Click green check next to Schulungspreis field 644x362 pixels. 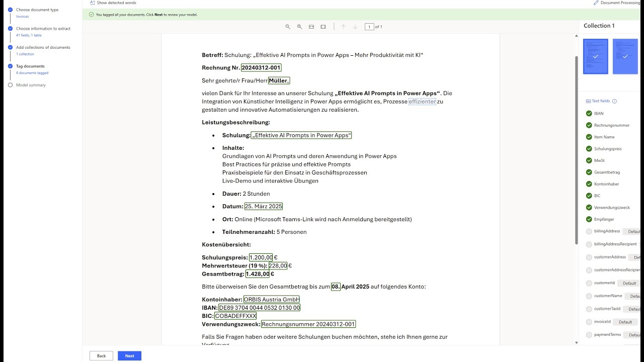coord(589,149)
